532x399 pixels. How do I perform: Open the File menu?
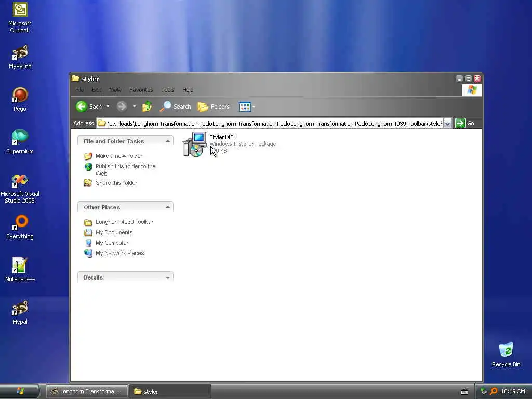point(79,90)
